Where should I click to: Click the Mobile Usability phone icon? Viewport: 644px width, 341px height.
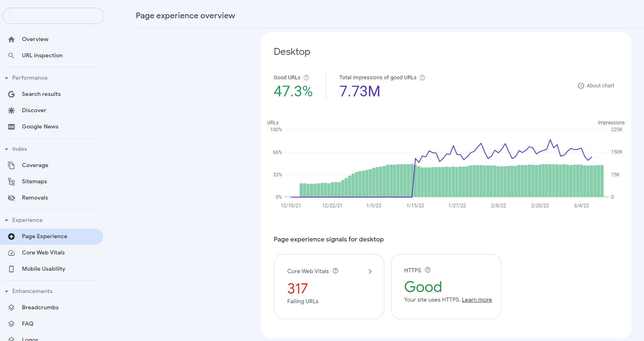[11, 269]
